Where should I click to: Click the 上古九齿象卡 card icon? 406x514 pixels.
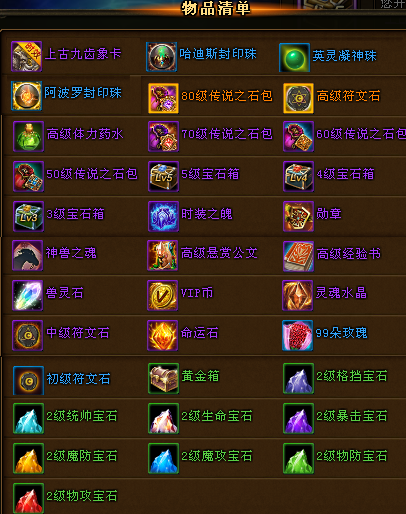[26, 56]
